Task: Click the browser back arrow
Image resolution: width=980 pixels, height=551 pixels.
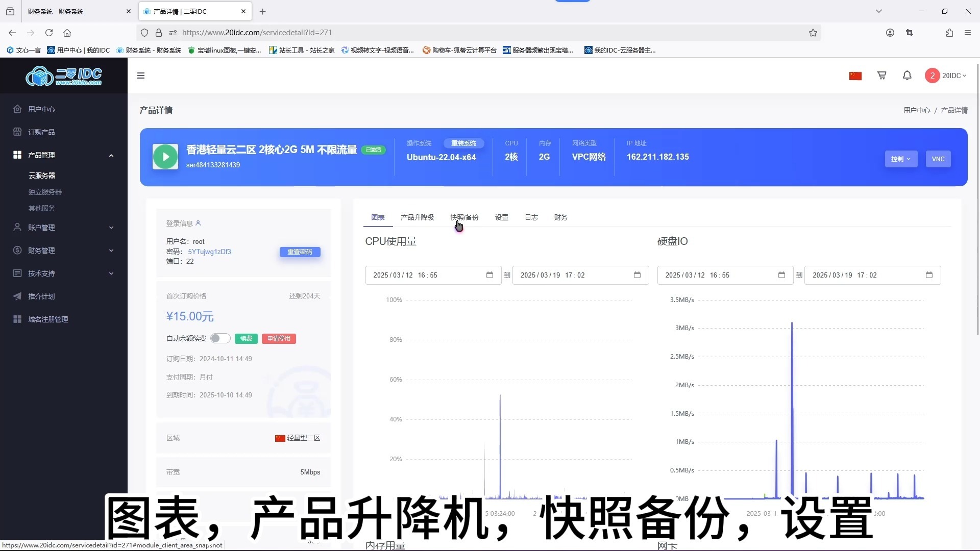Action: (x=12, y=33)
